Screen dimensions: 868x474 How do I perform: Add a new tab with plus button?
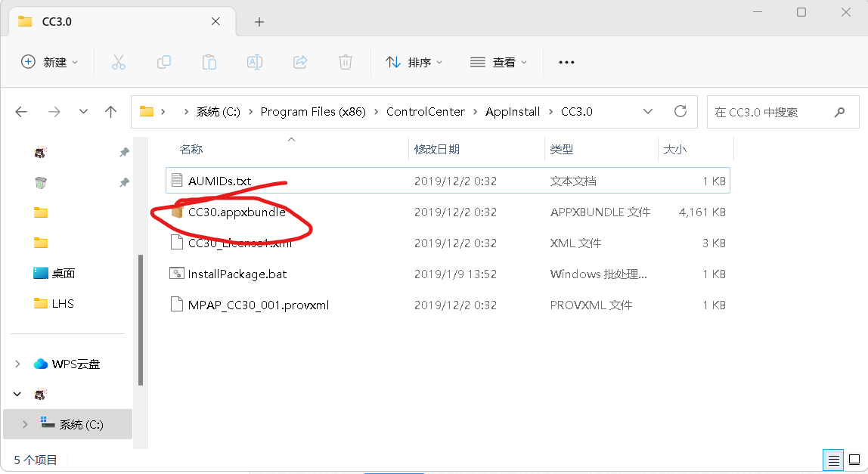[x=259, y=22]
